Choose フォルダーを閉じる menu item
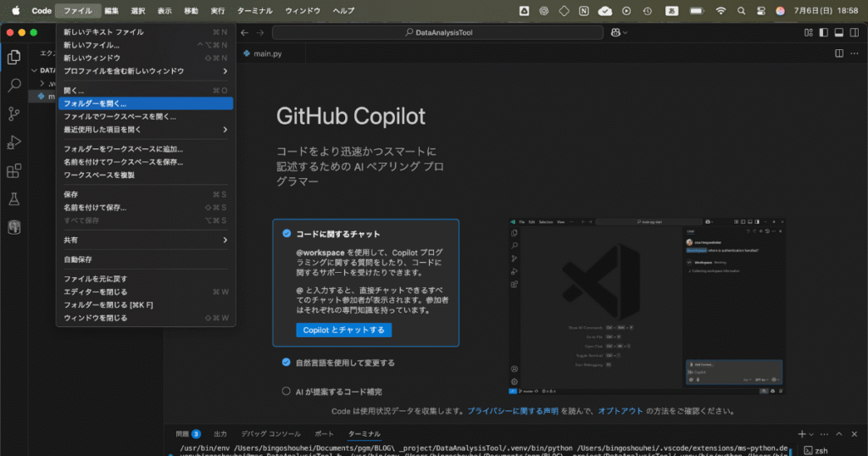This screenshot has width=868, height=456. tap(146, 305)
